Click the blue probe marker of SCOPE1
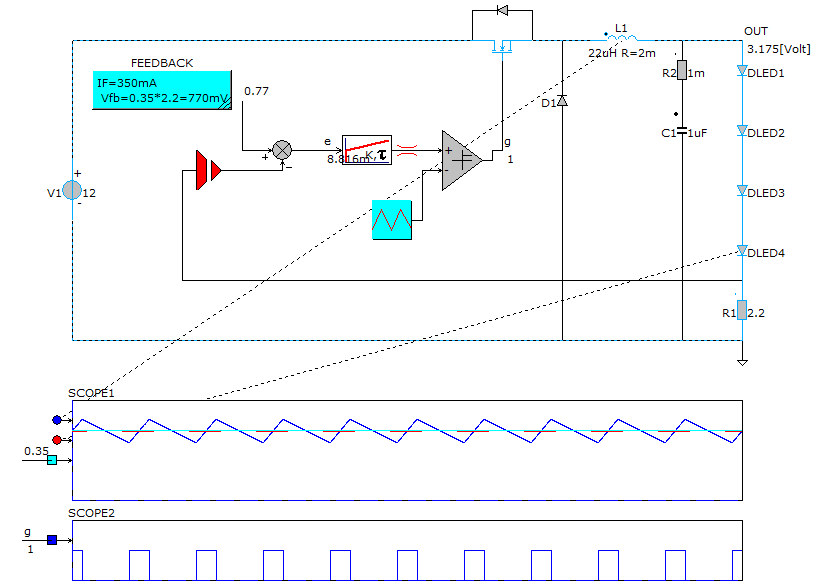The height and width of the screenshot is (585, 823). 57,420
